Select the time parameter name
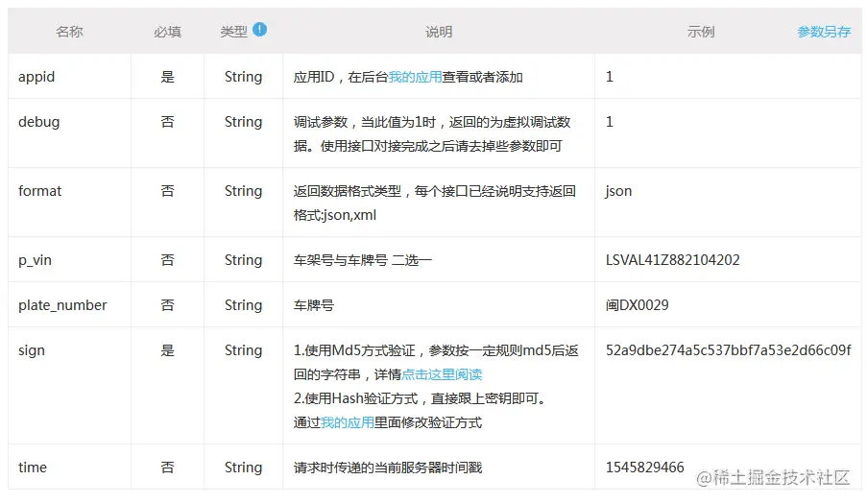The width and height of the screenshot is (867, 504). (x=33, y=468)
